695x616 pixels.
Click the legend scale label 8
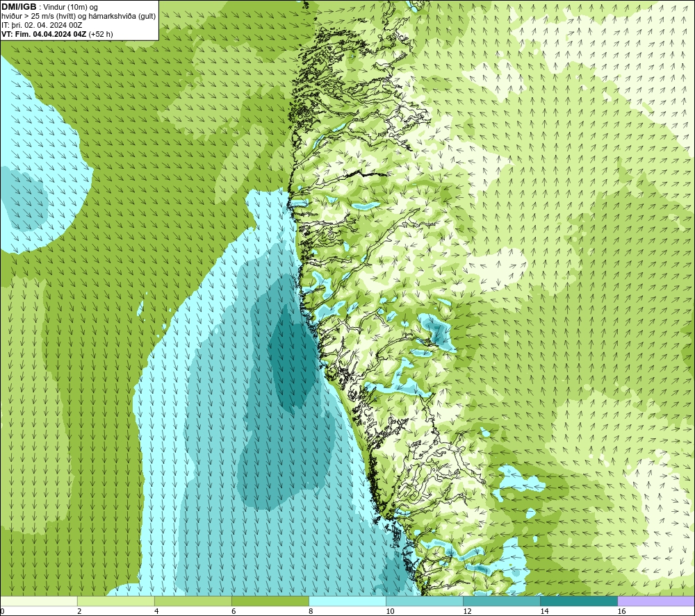(x=311, y=612)
